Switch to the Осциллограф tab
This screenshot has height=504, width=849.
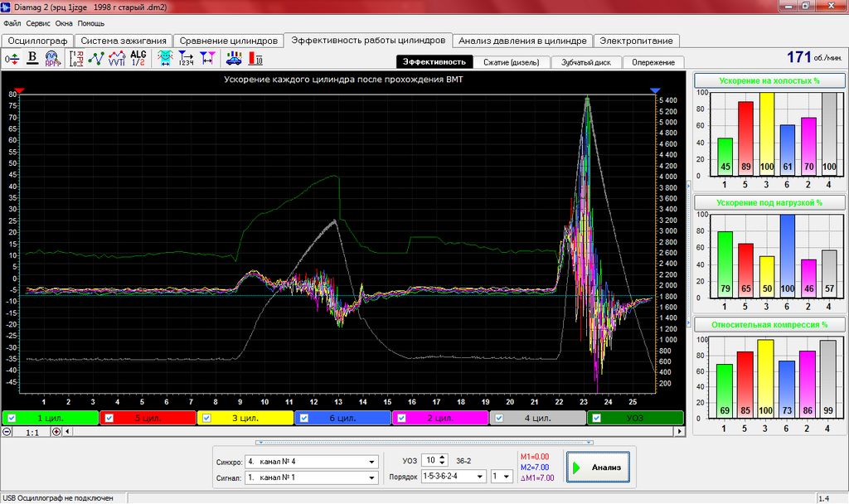pyautogui.click(x=37, y=41)
